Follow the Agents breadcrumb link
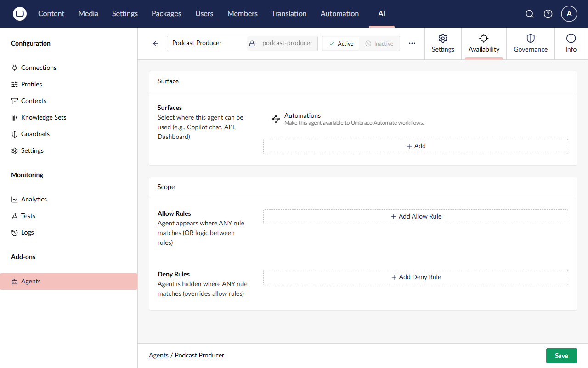This screenshot has height=368, width=588. point(158,355)
